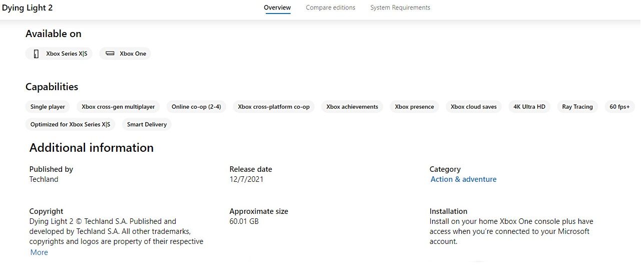The width and height of the screenshot is (644, 275).
Task: Click the Dying Light 2 page title
Action: tap(28, 8)
